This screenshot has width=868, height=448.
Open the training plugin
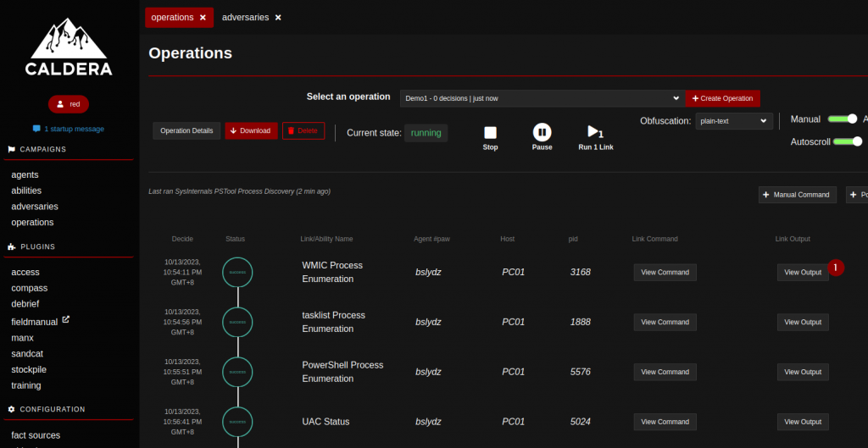26,385
